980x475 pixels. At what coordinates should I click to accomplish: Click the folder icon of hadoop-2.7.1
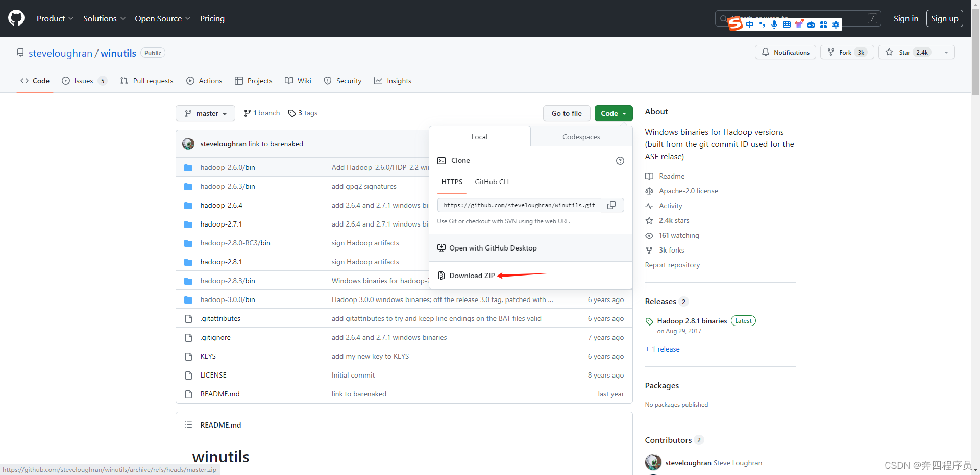[x=188, y=224]
